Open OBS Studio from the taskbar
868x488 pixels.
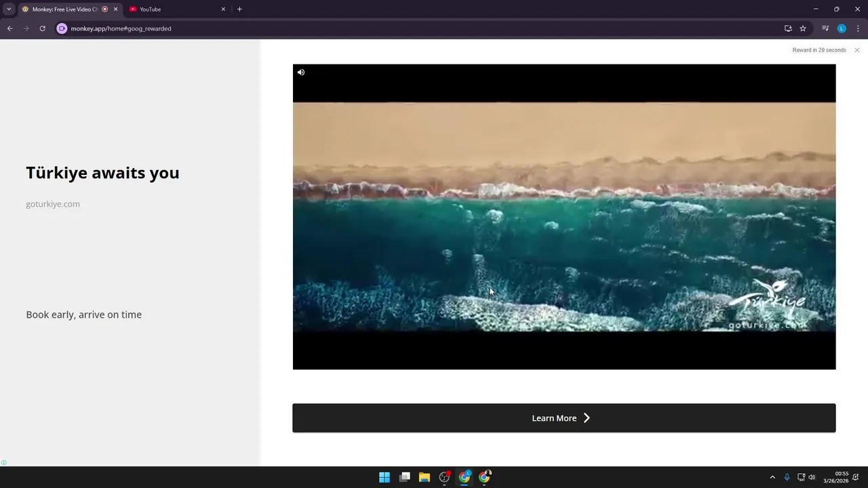[x=445, y=477]
